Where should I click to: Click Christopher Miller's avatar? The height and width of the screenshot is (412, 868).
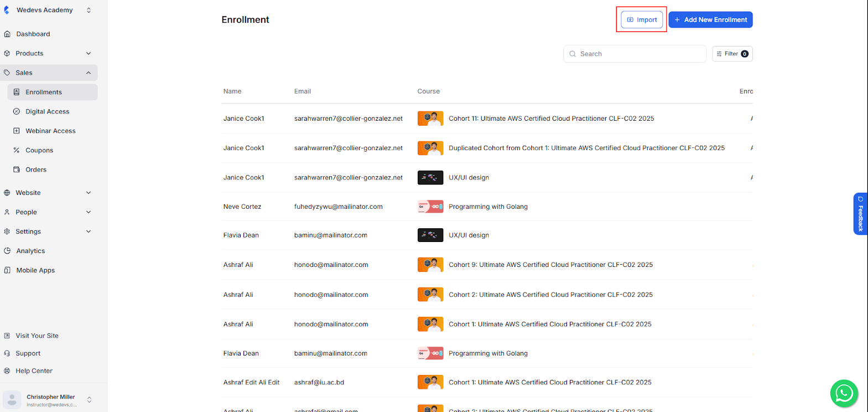tap(12, 400)
